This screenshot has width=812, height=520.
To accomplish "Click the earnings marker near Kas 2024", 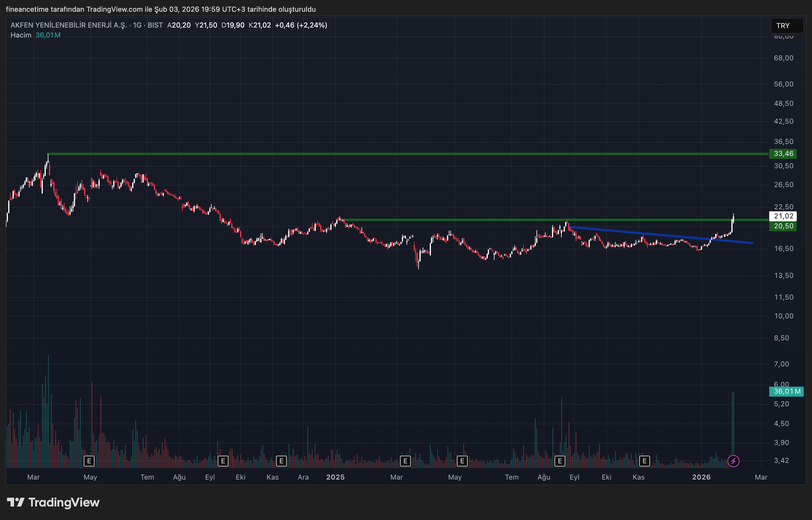I will pos(281,461).
